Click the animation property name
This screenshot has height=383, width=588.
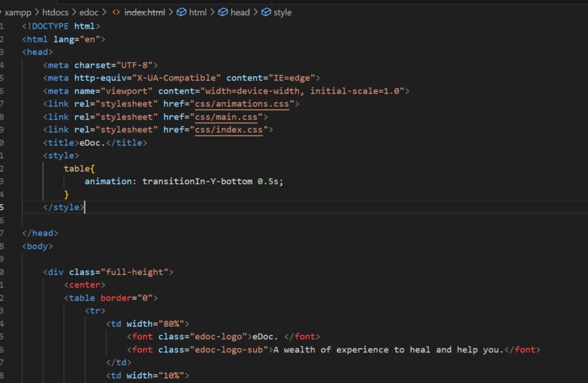[x=108, y=182]
